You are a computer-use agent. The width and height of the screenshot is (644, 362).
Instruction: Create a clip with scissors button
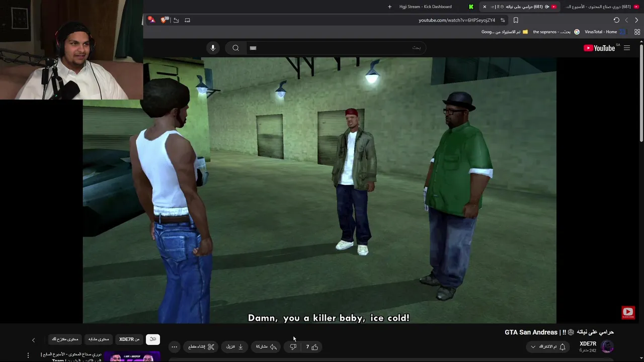tap(201, 347)
